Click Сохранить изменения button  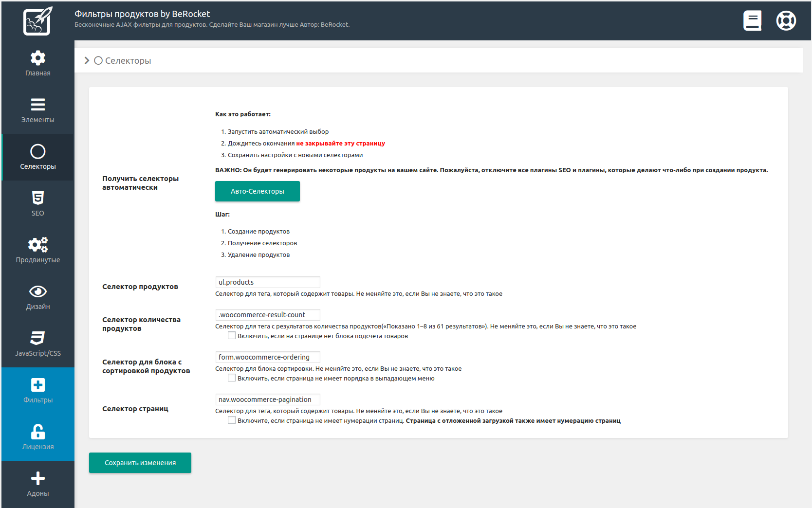[x=140, y=463]
